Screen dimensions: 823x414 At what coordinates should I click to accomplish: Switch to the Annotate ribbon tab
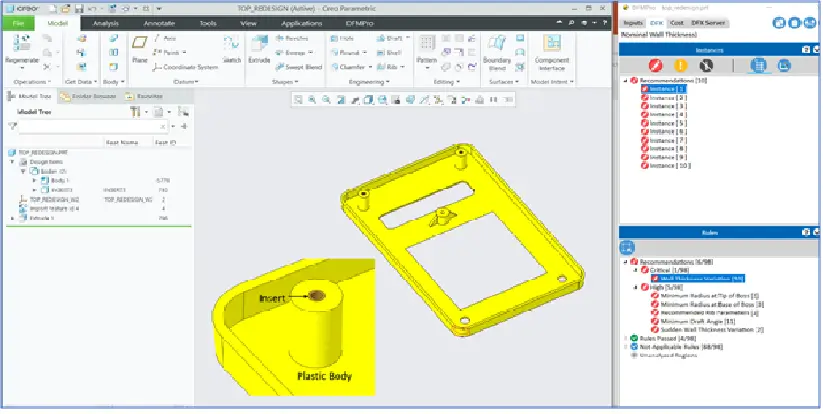[159, 23]
